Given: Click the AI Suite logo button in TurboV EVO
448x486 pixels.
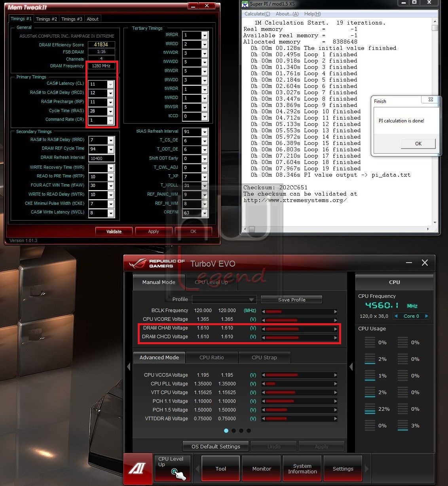Looking at the screenshot, I should [138, 469].
